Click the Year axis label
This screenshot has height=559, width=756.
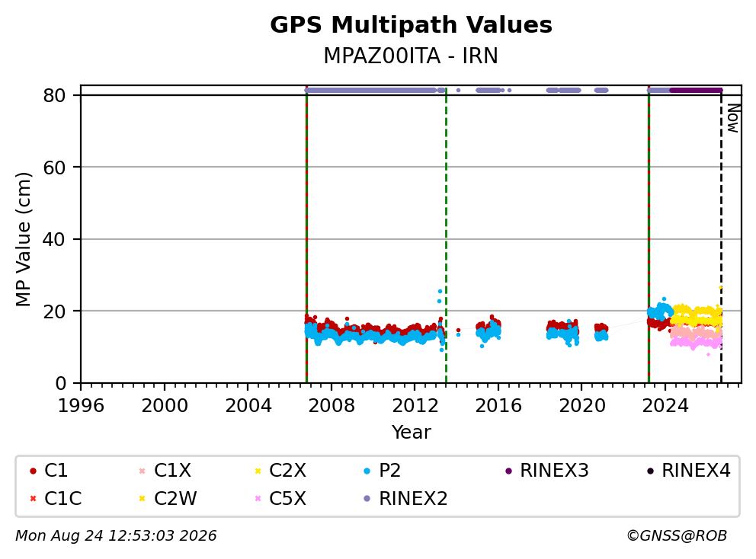(x=411, y=432)
